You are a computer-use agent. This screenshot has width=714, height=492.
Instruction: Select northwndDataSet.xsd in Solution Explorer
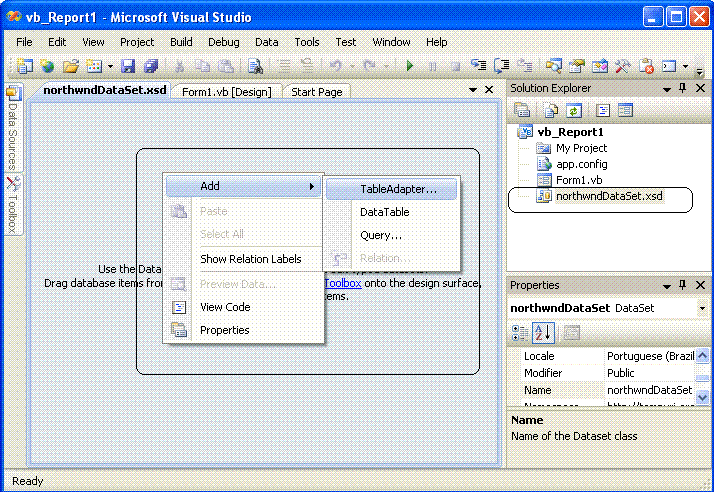[x=609, y=196]
